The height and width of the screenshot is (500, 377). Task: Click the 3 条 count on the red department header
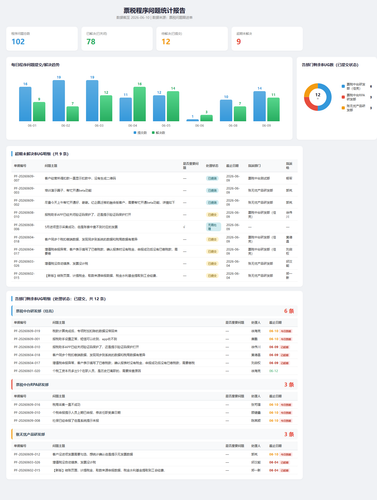click(x=289, y=385)
